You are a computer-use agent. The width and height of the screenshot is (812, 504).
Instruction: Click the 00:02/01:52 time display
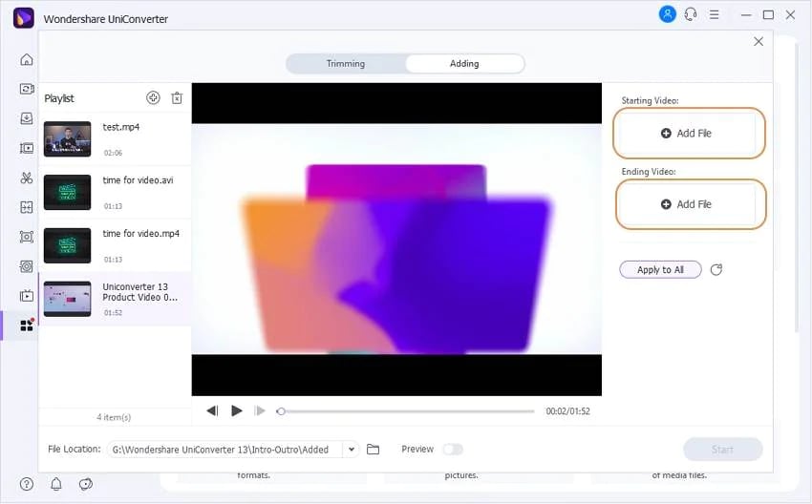(568, 411)
